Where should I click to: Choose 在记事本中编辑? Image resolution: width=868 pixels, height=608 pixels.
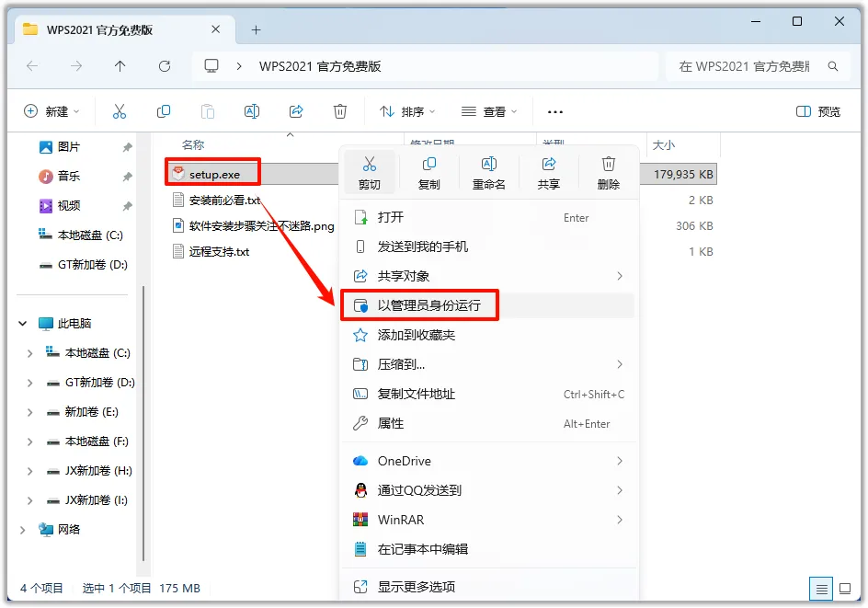coord(489,549)
